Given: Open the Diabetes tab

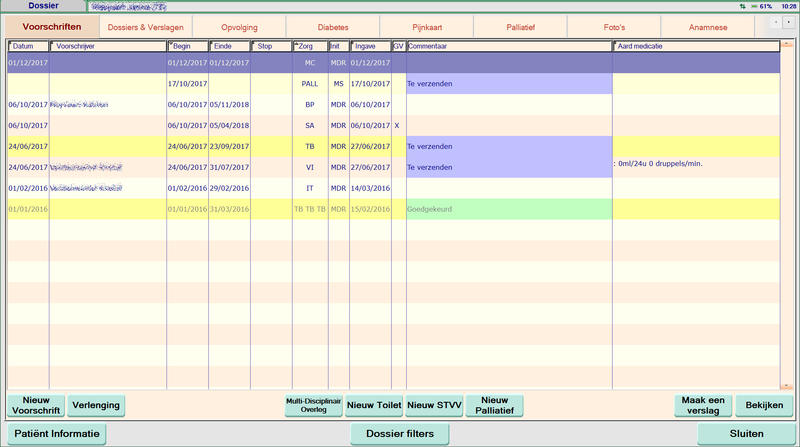Looking at the screenshot, I should [333, 27].
